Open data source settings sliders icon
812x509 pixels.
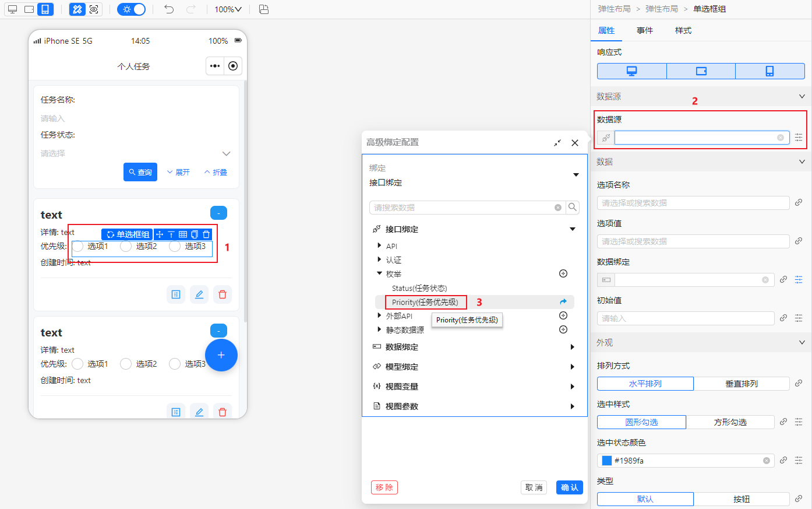(x=799, y=137)
